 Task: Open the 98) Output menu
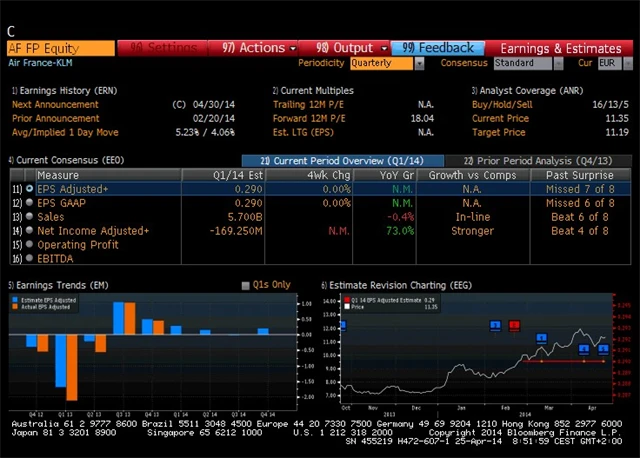coord(344,48)
